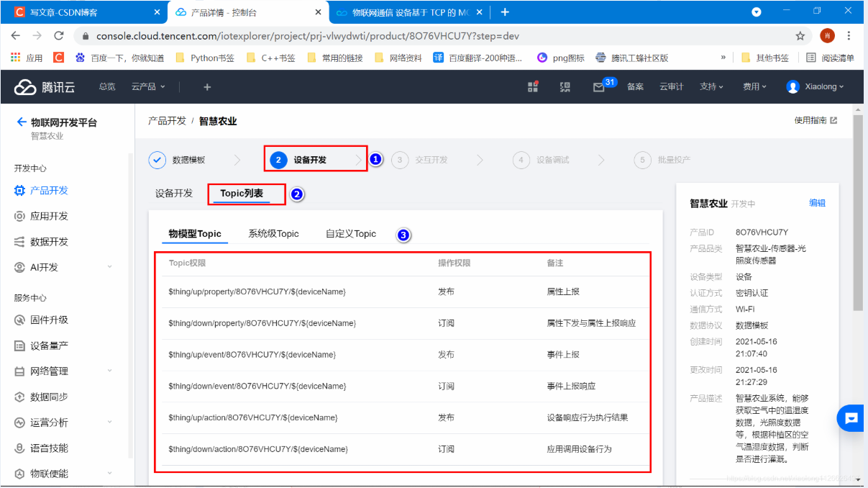Click the 备案 icon in top navigation
This screenshot has width=868, height=488.
[x=635, y=86]
